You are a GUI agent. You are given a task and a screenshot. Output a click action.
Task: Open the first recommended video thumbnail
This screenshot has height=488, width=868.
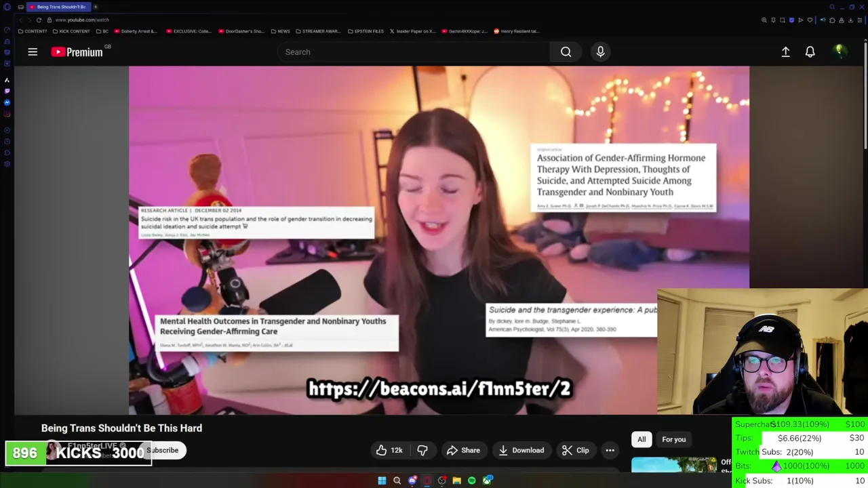673,465
